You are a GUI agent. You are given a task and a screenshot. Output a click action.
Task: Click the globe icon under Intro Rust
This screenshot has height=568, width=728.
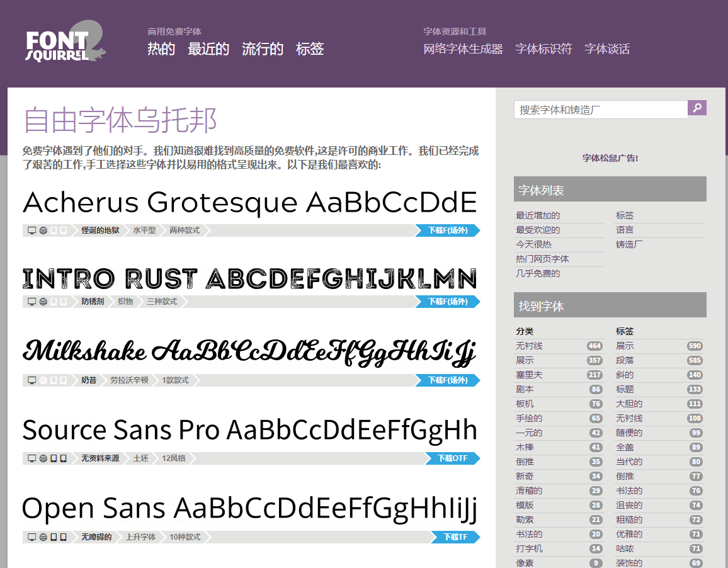coord(44,302)
